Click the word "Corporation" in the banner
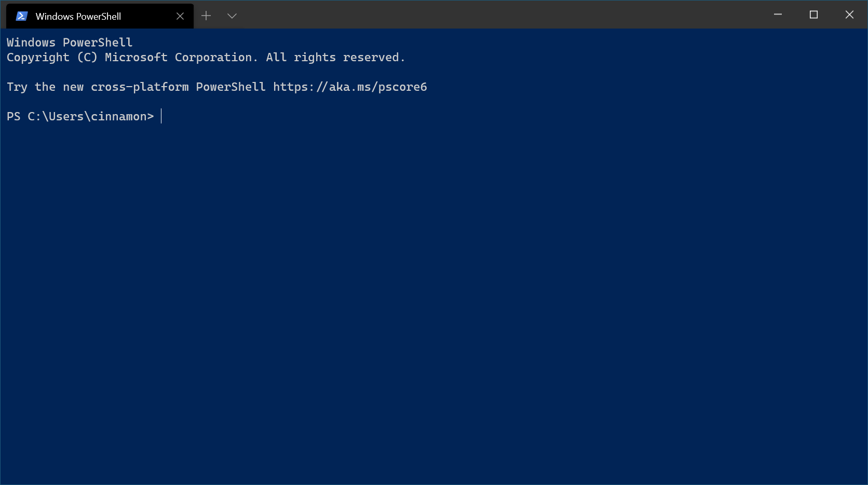868x485 pixels. click(x=213, y=58)
